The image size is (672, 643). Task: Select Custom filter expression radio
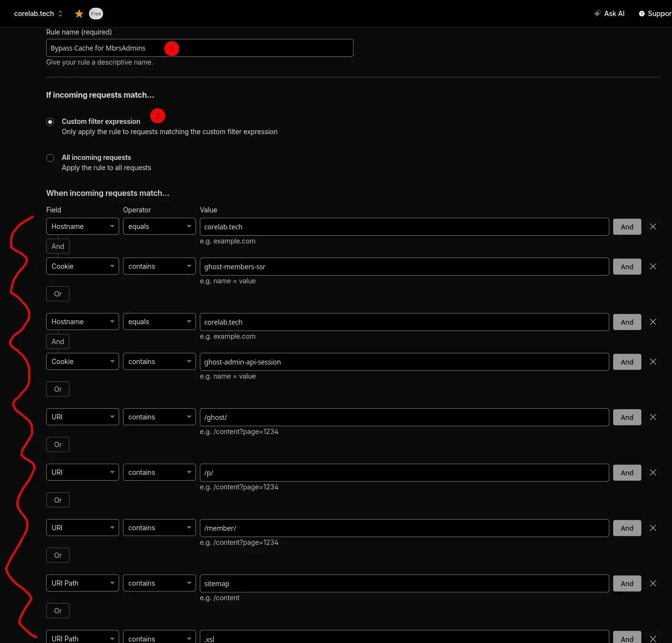50,122
